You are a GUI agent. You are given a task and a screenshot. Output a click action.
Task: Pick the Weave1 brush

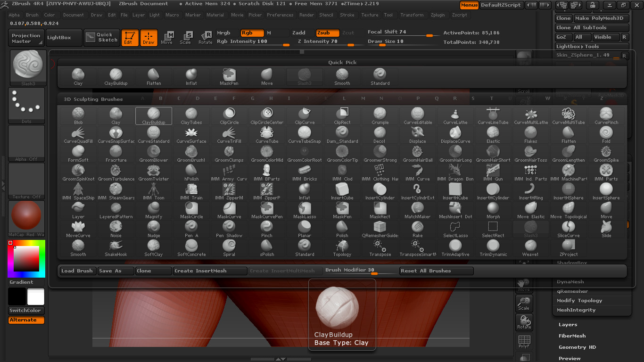531,248
